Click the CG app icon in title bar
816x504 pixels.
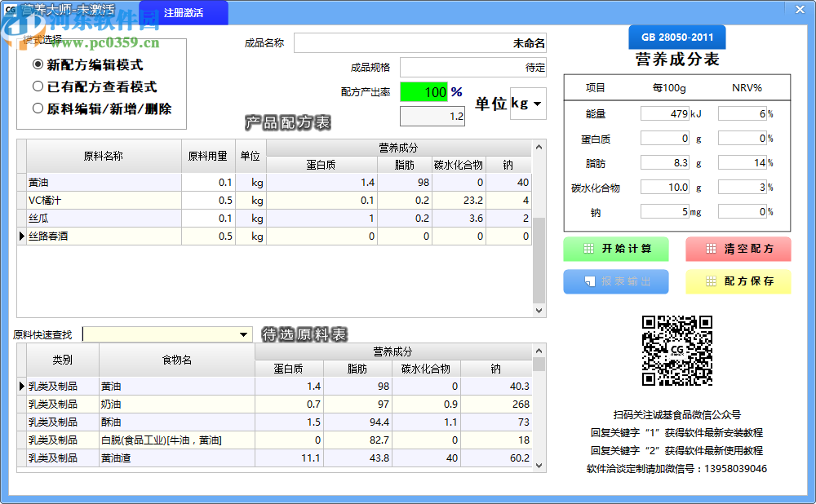tap(11, 10)
